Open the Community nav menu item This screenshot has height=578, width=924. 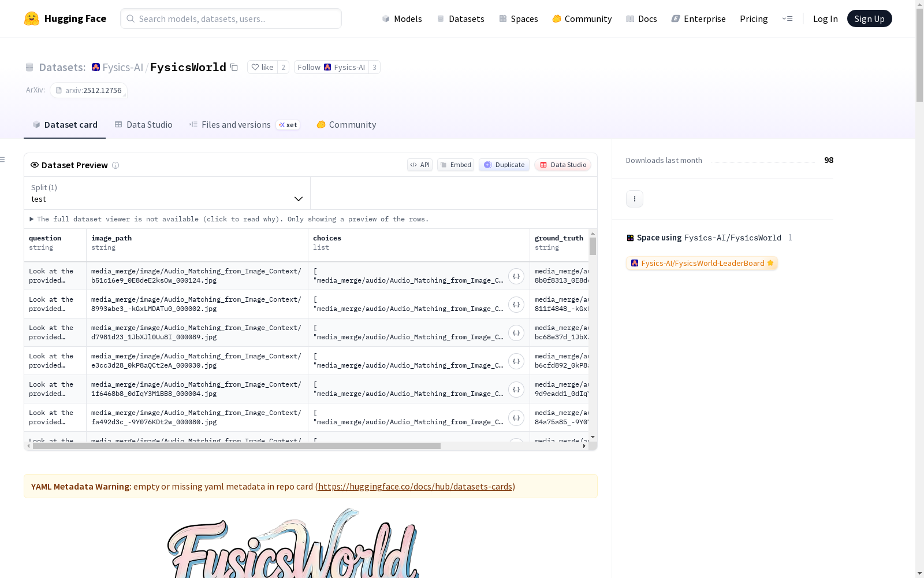[x=582, y=18]
